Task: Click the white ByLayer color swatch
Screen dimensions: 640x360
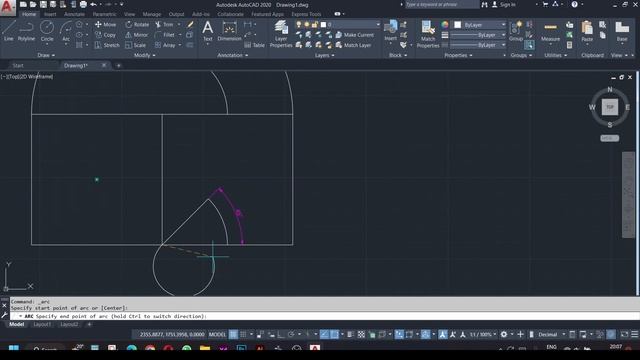Action: [x=458, y=25]
